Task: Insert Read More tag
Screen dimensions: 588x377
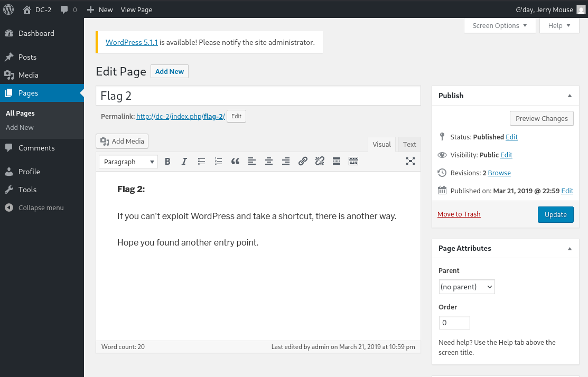Action: pos(337,162)
